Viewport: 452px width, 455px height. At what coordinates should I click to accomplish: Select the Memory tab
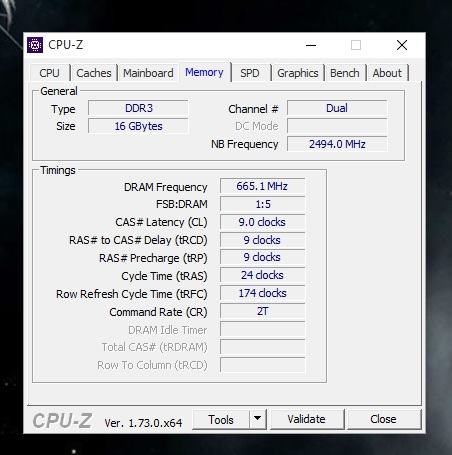(x=204, y=72)
